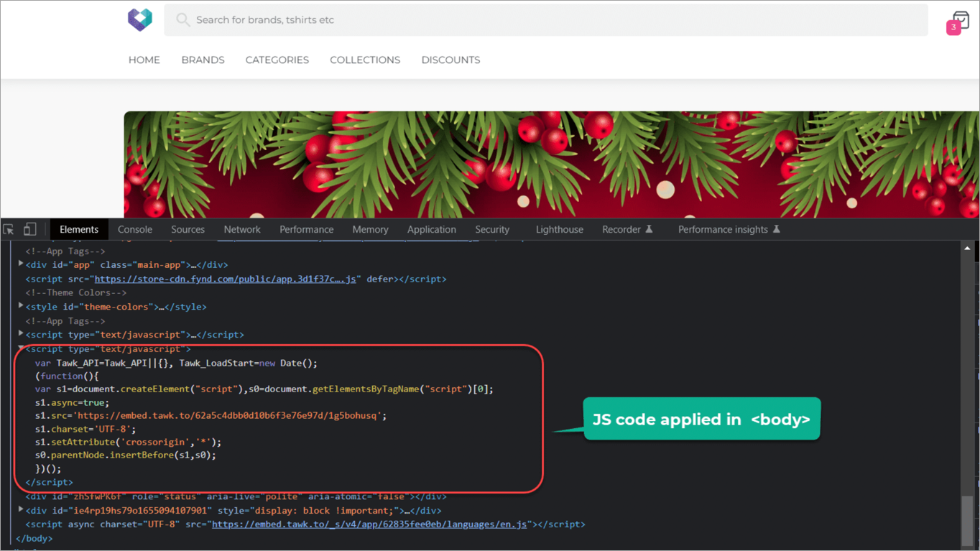This screenshot has height=551, width=980.
Task: Select the closing </body> tag
Action: (x=34, y=538)
